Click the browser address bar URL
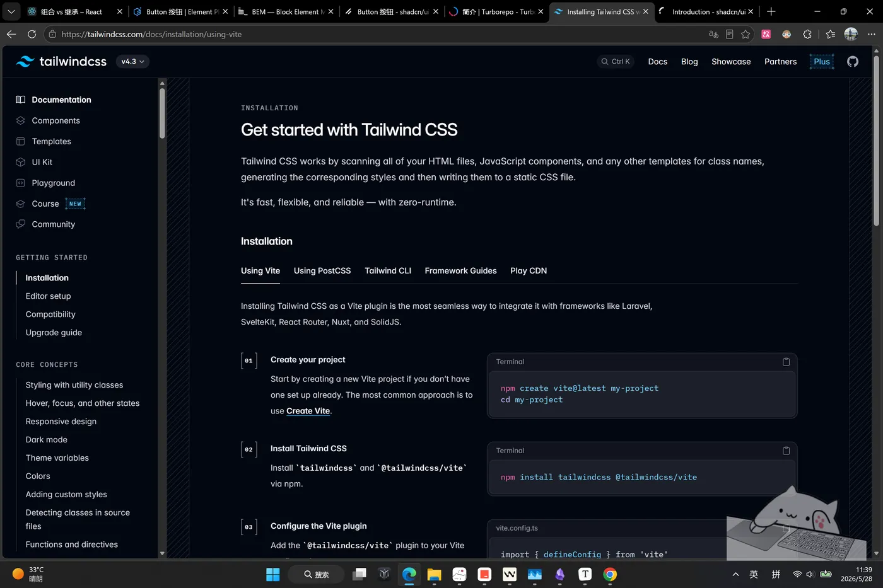 coord(151,34)
